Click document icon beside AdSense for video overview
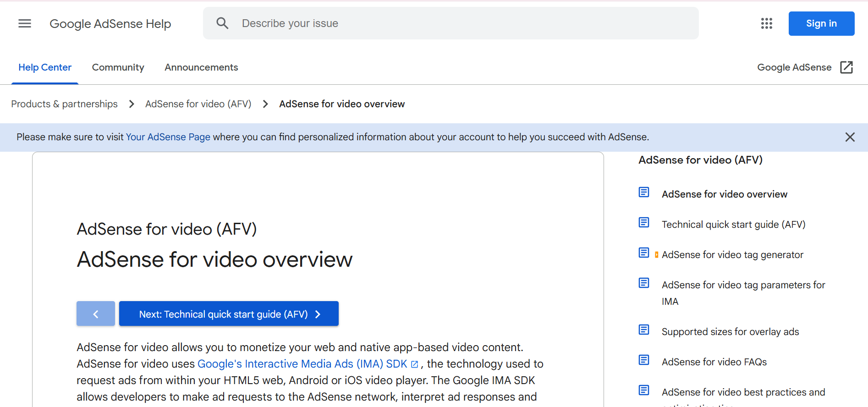This screenshot has height=407, width=868. pos(644,192)
